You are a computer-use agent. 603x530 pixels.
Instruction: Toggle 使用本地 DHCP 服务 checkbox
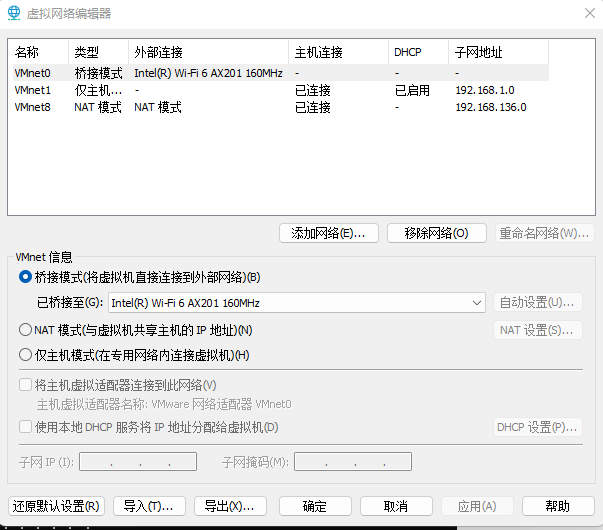coord(25,427)
